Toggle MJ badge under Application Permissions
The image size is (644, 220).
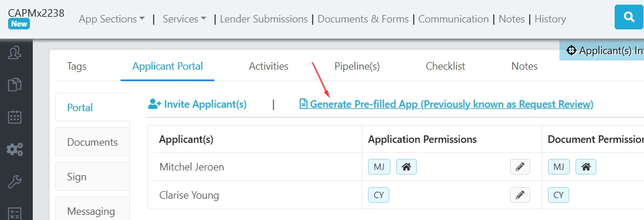click(x=379, y=167)
